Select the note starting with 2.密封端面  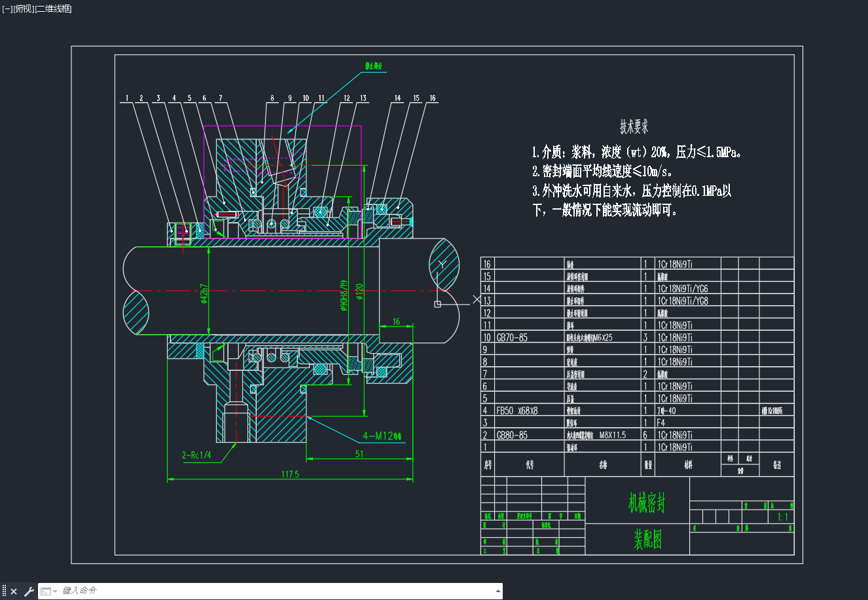pyautogui.click(x=602, y=172)
